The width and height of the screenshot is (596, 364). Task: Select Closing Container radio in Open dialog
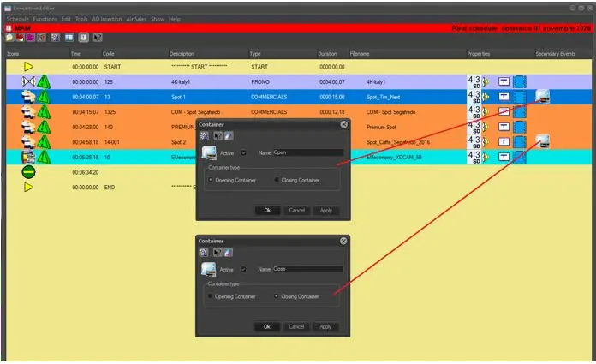(276, 180)
